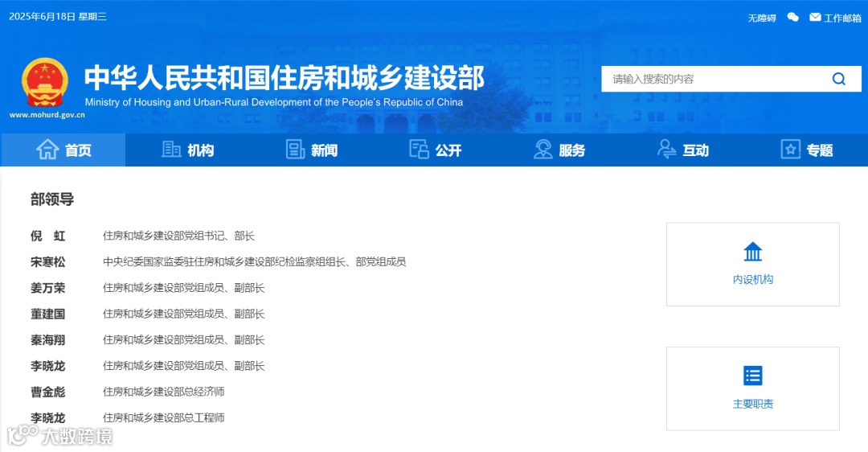Click the 主要职责 list icon
This screenshot has height=452, width=868.
[x=753, y=376]
